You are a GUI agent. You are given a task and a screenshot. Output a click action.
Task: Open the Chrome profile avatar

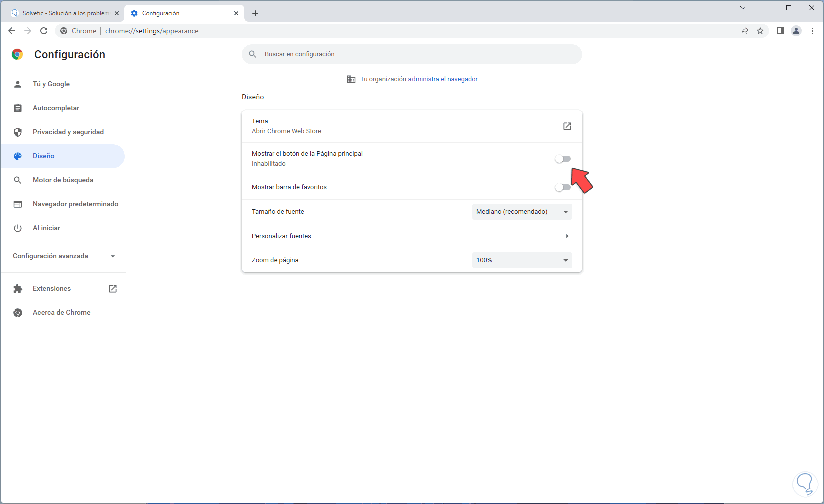(796, 31)
